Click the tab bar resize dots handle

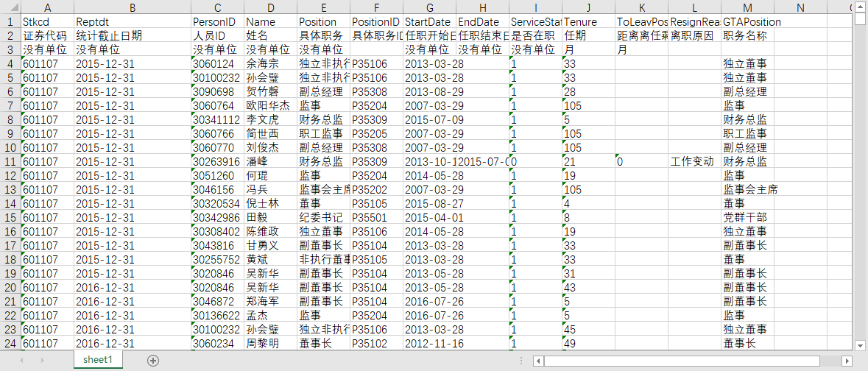pyautogui.click(x=523, y=361)
